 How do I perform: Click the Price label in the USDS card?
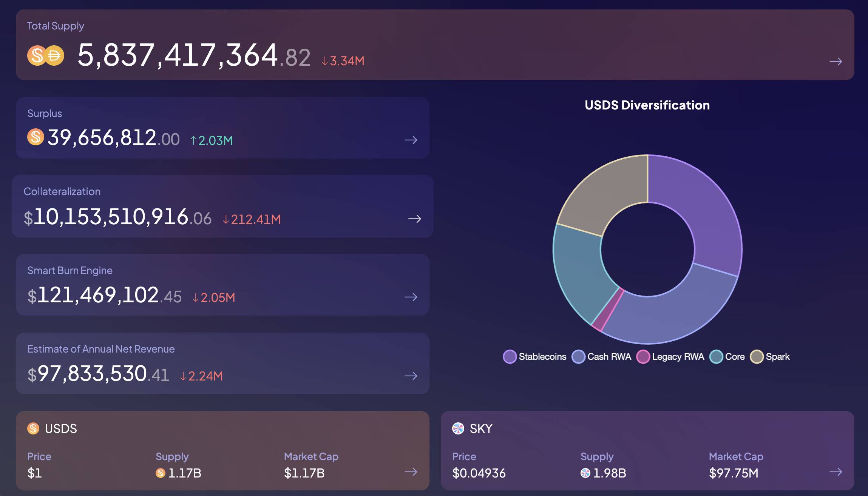(x=39, y=456)
